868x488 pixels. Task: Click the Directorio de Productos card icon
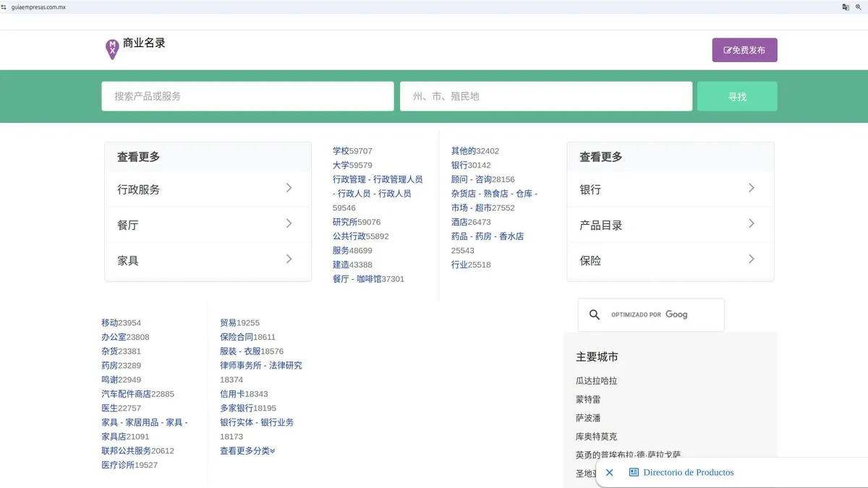pyautogui.click(x=634, y=472)
